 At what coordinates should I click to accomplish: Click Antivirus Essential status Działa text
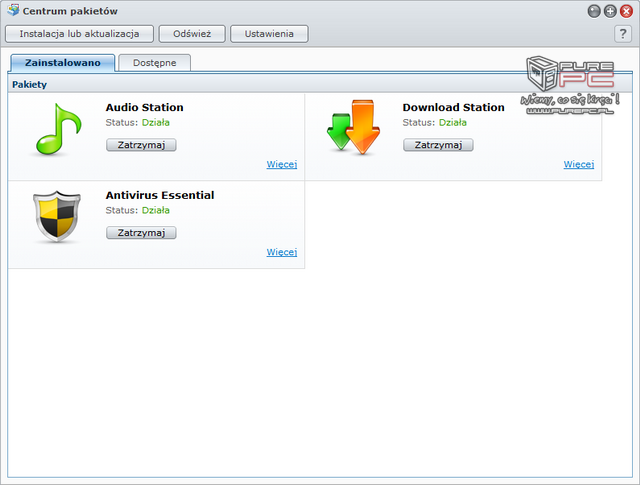(156, 210)
